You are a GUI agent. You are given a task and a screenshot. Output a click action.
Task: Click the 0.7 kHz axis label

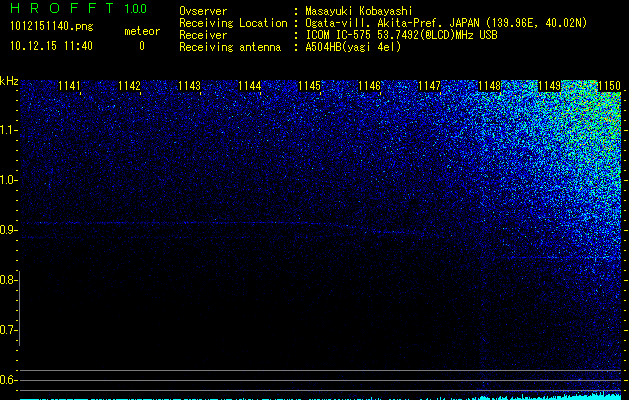tap(8, 330)
